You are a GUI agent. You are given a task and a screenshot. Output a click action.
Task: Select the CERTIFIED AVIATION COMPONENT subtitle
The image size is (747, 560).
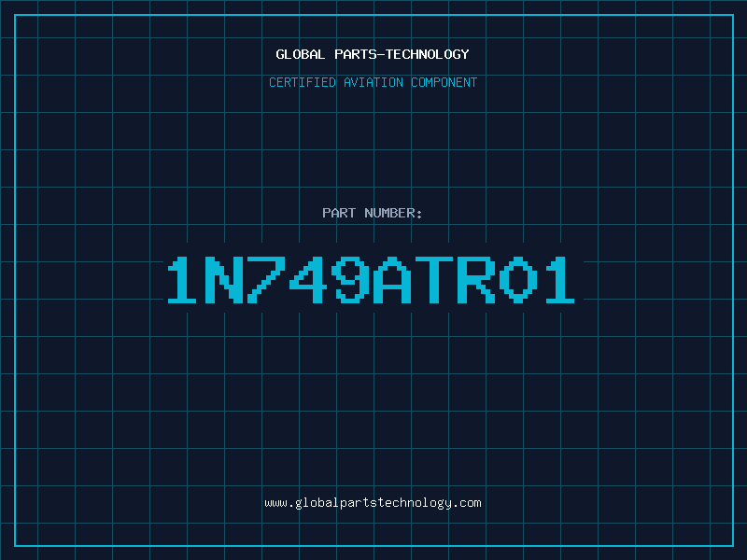click(373, 82)
